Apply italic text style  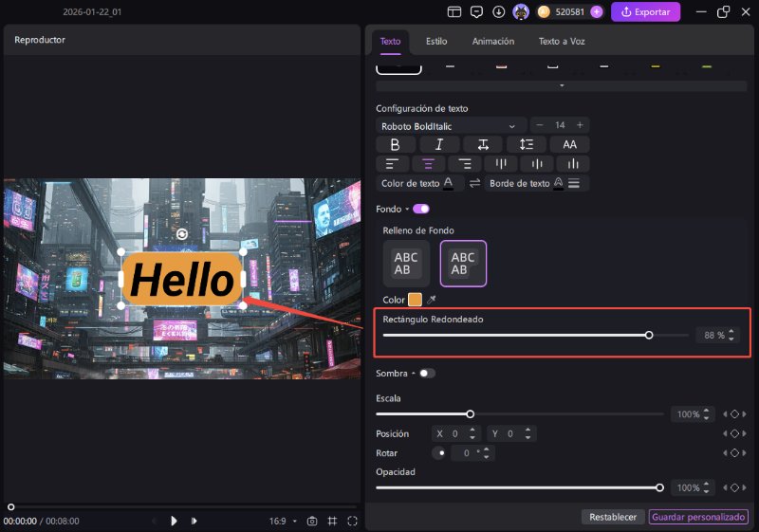tap(439, 144)
